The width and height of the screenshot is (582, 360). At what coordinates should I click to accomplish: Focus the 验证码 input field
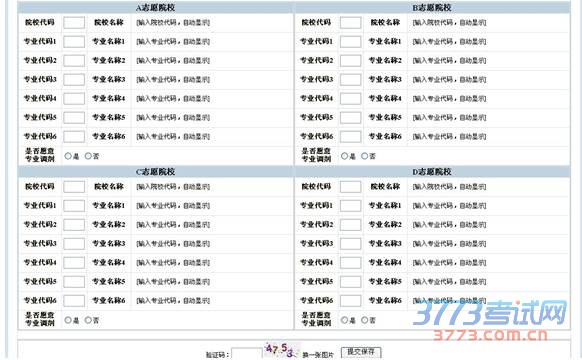[x=247, y=354]
